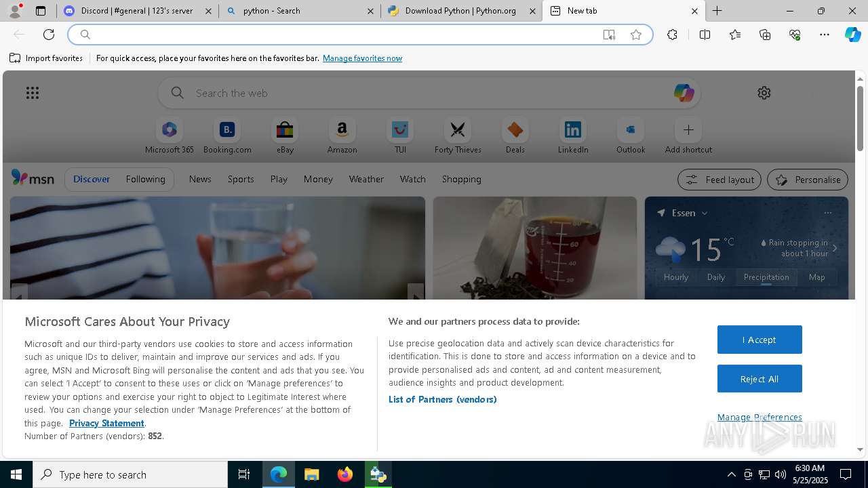Toggle the split screen icon
The height and width of the screenshot is (488, 868).
coord(705,35)
